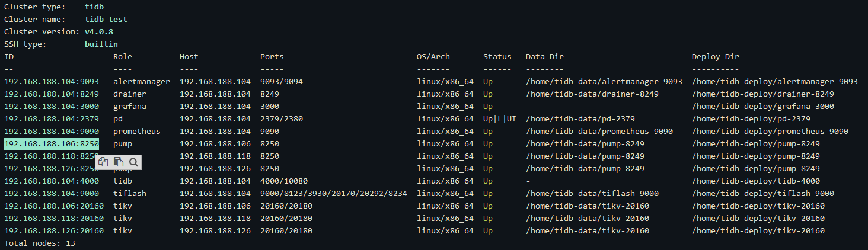868x250 pixels.
Task: Click host 192.168.188.126 in pump row
Action: (215, 169)
